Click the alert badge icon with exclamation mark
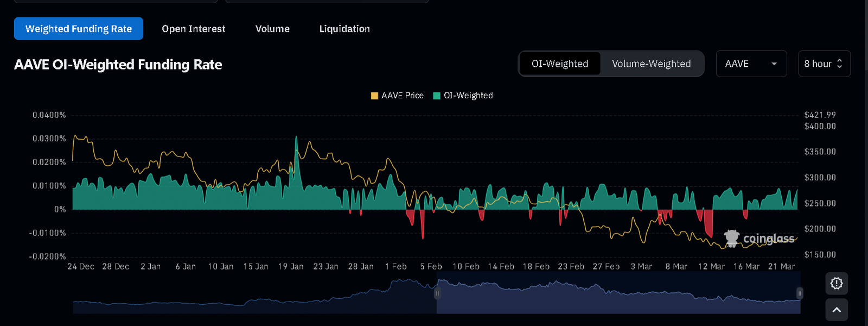Image resolution: width=868 pixels, height=326 pixels. (836, 283)
